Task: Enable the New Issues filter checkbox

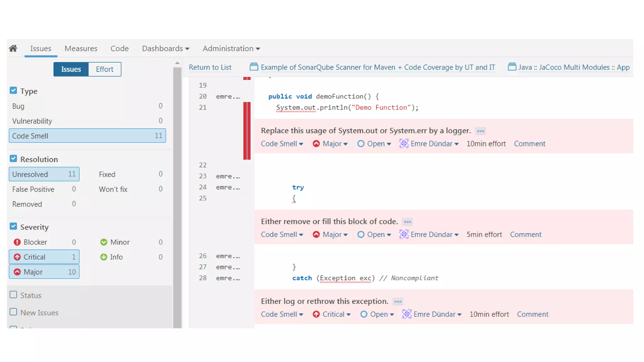Action: click(13, 312)
